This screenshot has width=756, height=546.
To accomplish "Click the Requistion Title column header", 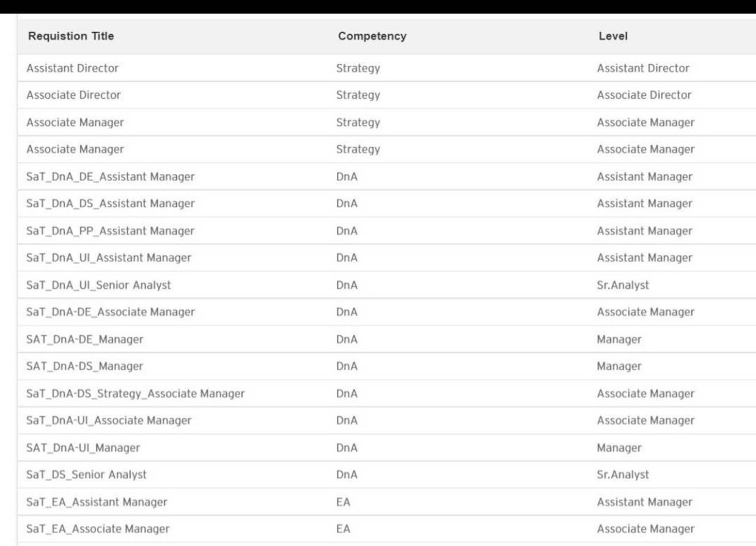I will coord(71,36).
